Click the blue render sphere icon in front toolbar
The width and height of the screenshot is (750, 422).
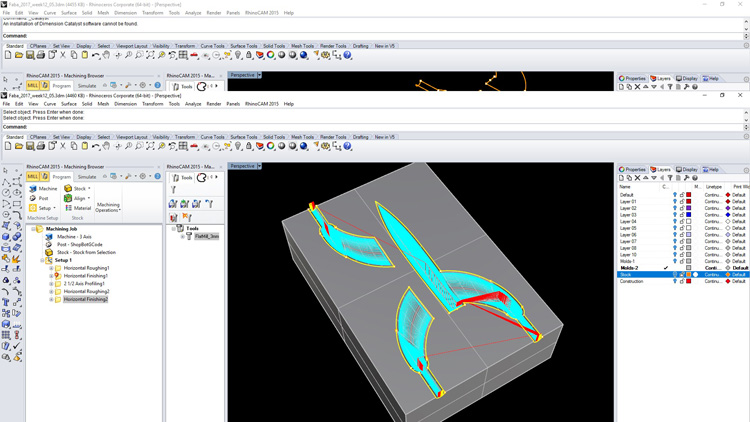coord(304,146)
